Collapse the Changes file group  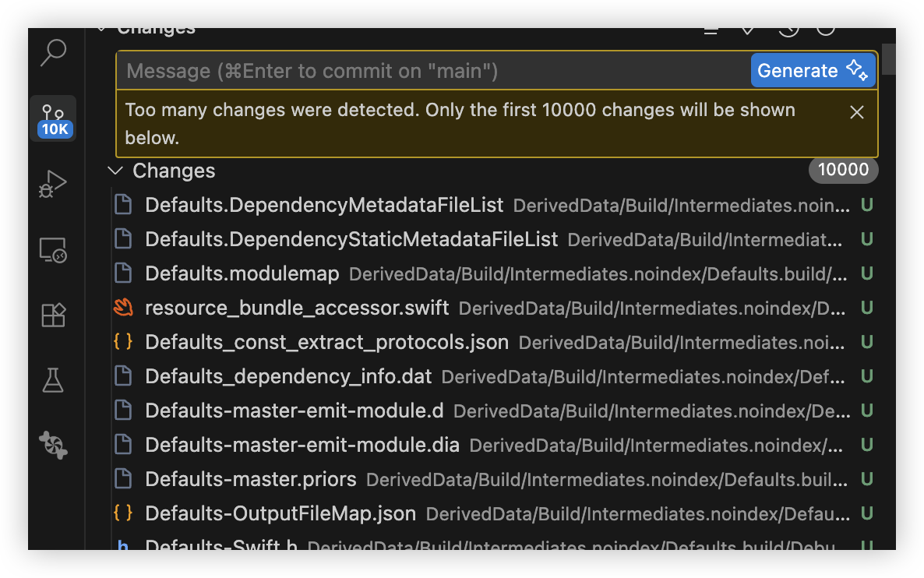coord(115,171)
